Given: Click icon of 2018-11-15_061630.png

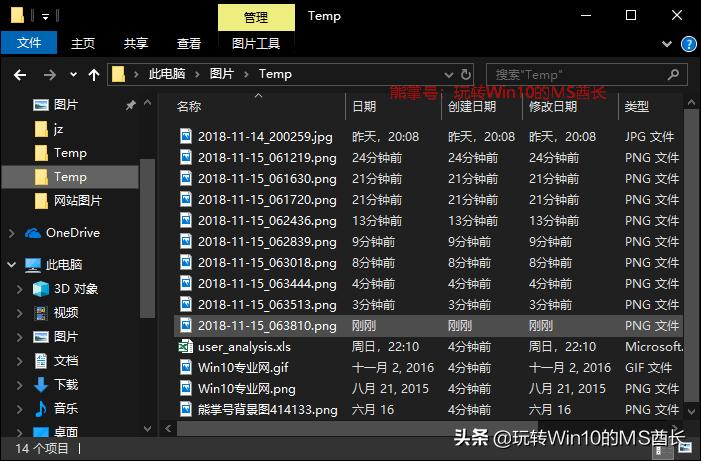Looking at the screenshot, I should [186, 178].
